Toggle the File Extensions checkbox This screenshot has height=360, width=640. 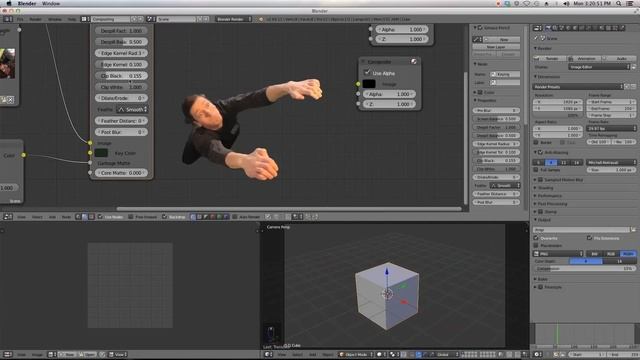tap(589, 238)
